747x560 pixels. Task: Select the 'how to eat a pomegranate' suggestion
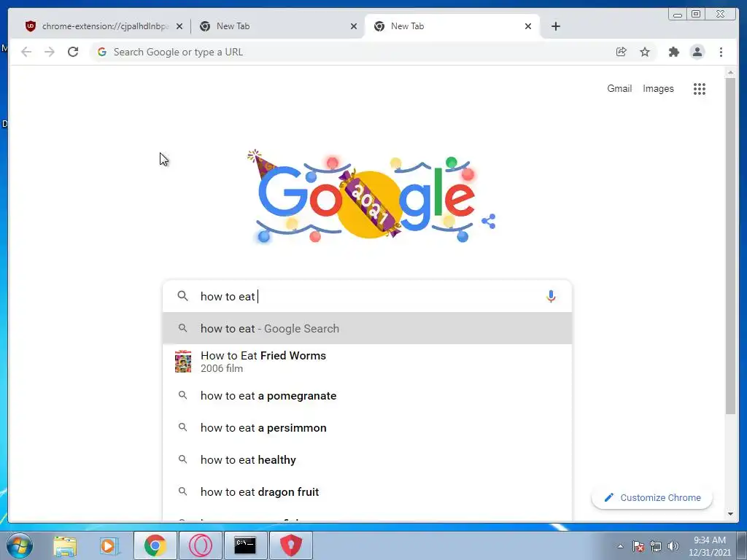coord(368,396)
